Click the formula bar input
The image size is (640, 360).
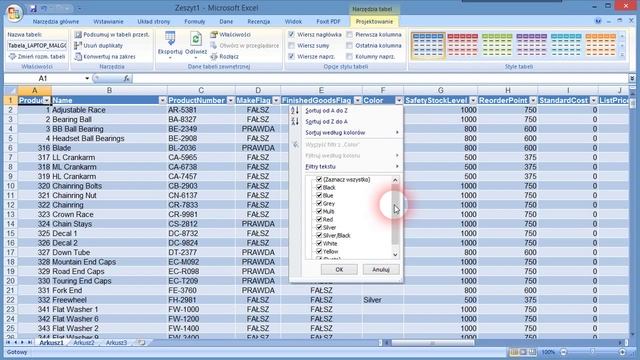[380, 78]
